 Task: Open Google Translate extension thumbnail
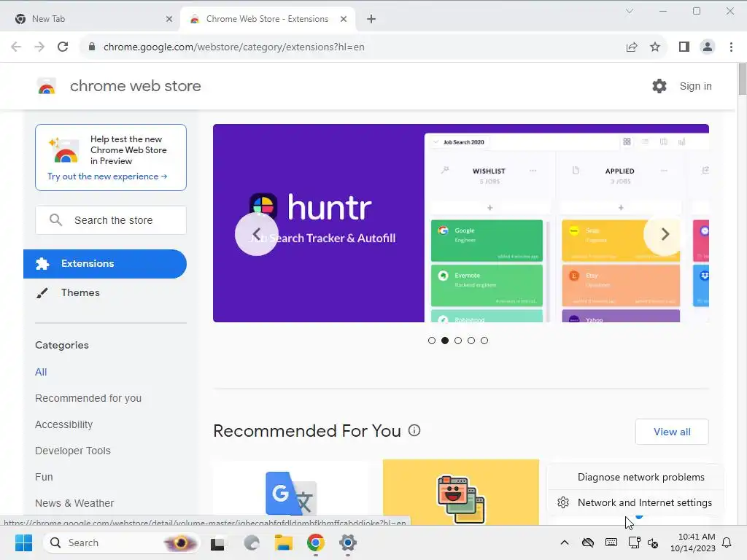[x=290, y=492]
